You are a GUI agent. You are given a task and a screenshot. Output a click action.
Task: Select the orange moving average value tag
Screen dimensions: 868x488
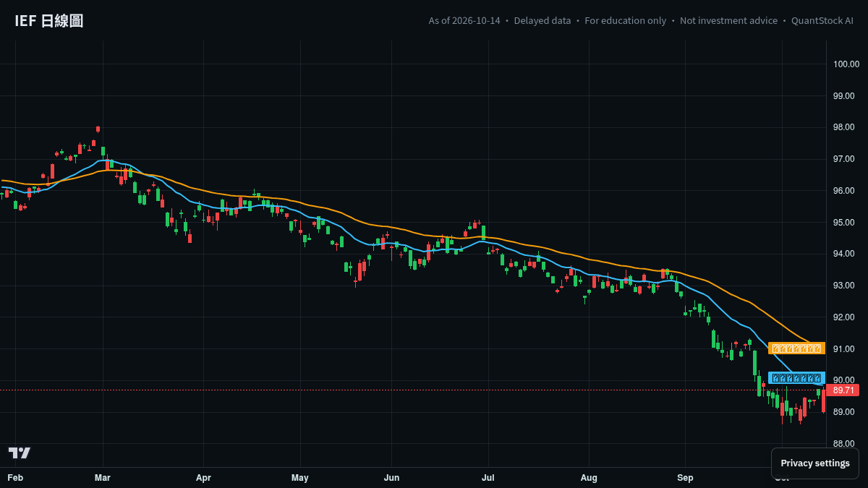(796, 348)
